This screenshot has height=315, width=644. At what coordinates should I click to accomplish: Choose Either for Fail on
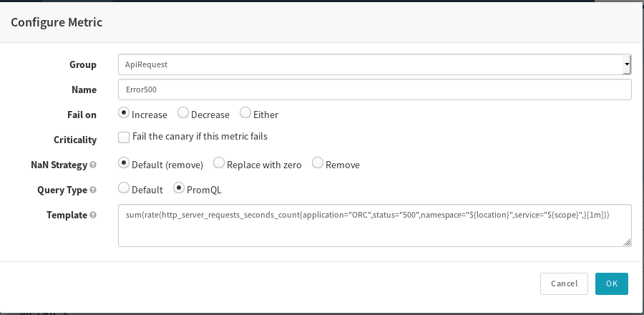click(245, 114)
